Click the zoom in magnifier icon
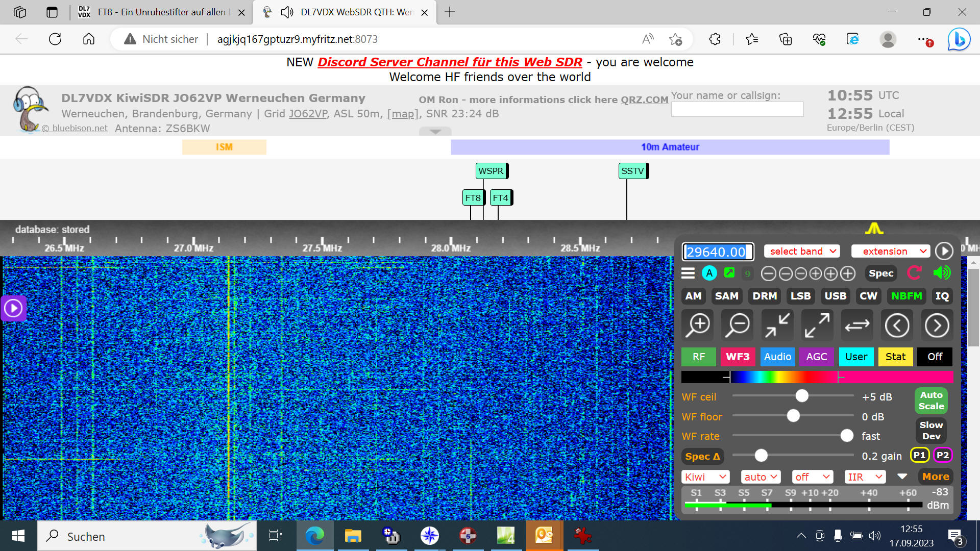980x551 pixels. [x=698, y=325]
